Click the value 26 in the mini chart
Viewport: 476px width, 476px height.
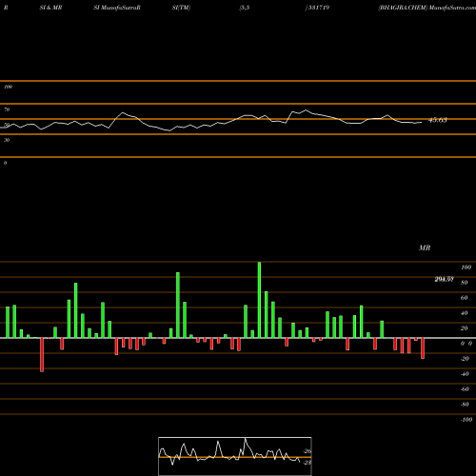[x=307, y=451]
